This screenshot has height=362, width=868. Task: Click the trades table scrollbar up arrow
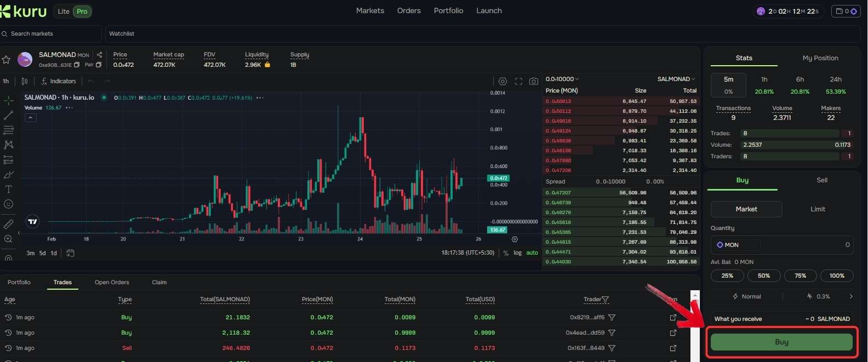pos(695,295)
